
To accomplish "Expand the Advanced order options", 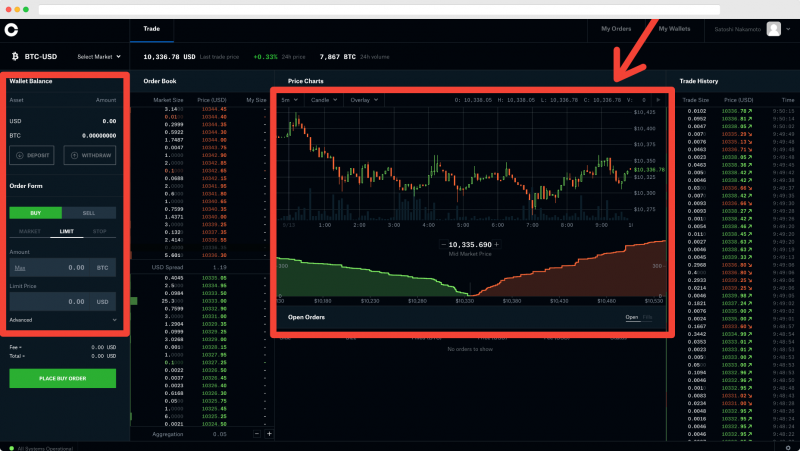I will click(x=63, y=320).
